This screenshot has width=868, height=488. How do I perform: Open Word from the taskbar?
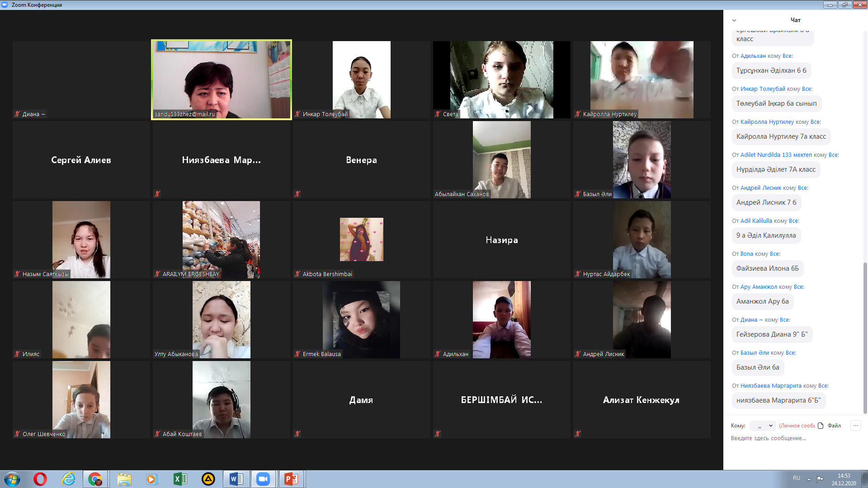(x=236, y=479)
